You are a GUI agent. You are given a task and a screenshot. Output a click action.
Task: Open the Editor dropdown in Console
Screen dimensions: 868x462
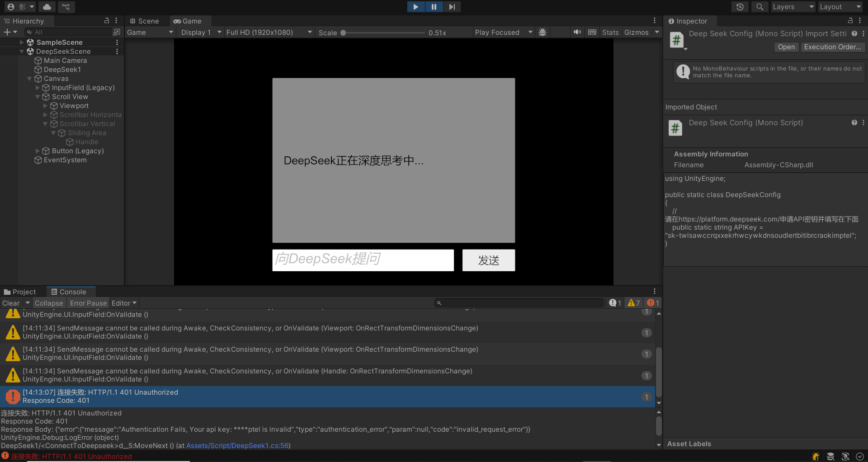(124, 303)
